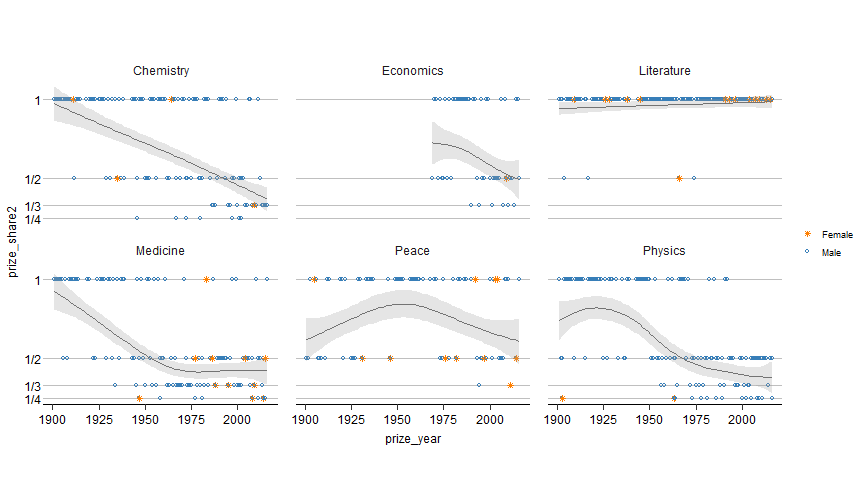Select the Female star in Economics' 1/2 row
The width and height of the screenshot is (864, 504).
coord(507,178)
